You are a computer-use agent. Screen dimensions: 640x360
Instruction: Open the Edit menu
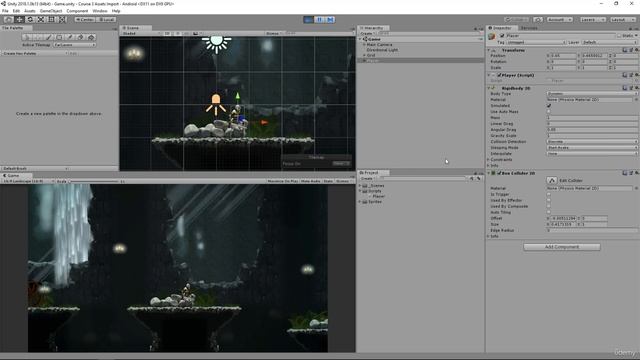point(16,11)
